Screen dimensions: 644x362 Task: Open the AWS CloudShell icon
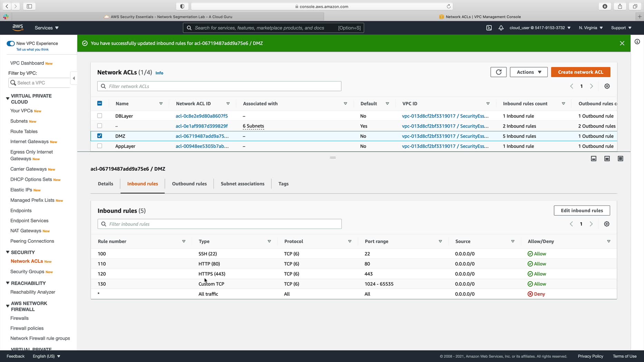pyautogui.click(x=489, y=28)
